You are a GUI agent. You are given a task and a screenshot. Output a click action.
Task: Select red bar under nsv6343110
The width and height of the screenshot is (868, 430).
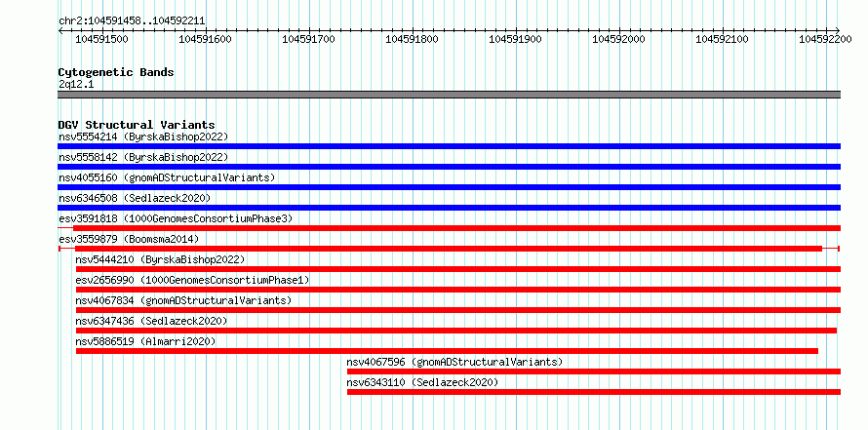[x=594, y=392]
